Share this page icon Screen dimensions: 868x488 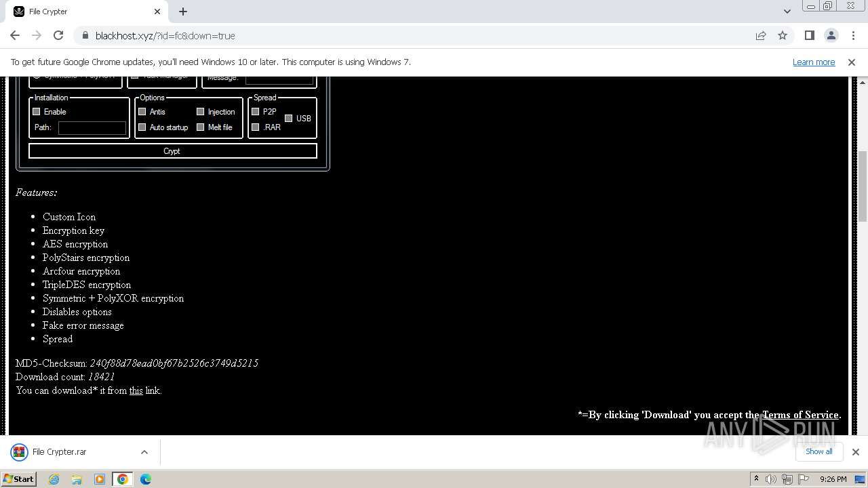761,35
